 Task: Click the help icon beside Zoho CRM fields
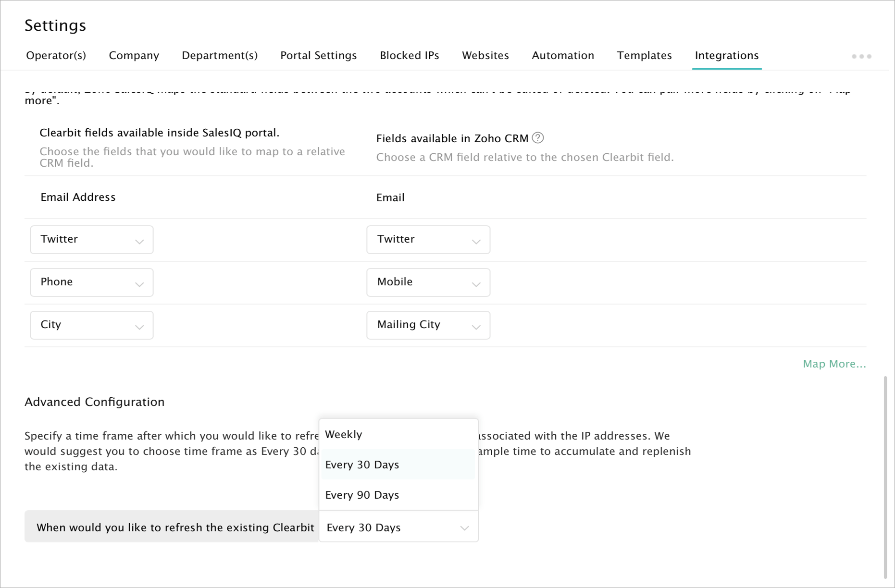pos(538,138)
